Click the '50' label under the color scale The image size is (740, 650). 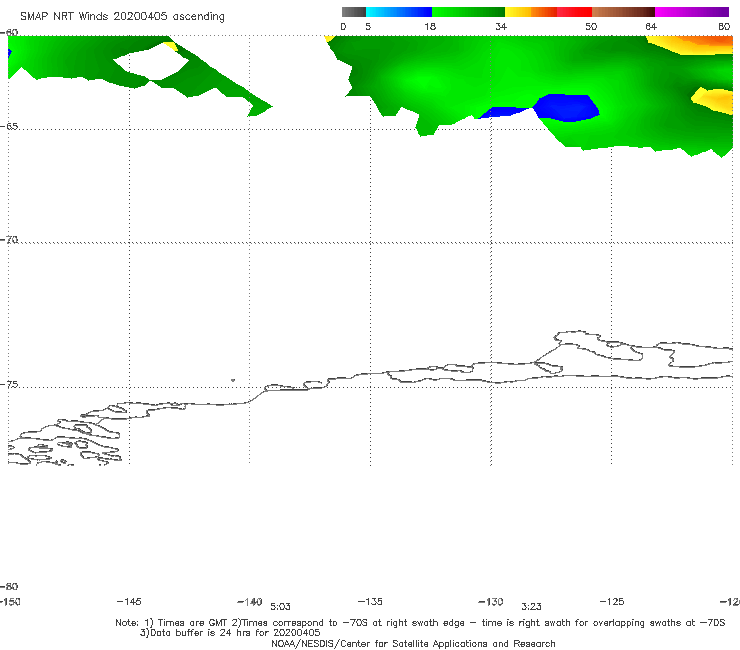click(x=591, y=27)
